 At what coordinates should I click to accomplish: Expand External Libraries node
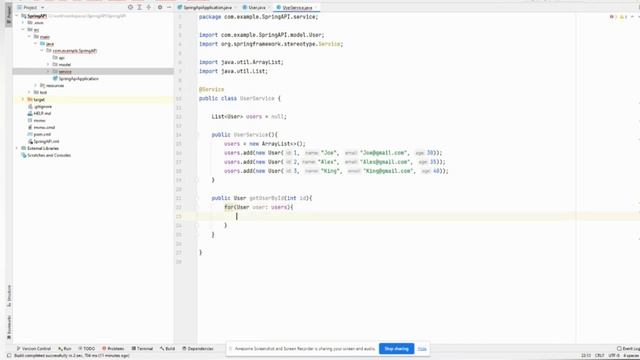tap(17, 148)
